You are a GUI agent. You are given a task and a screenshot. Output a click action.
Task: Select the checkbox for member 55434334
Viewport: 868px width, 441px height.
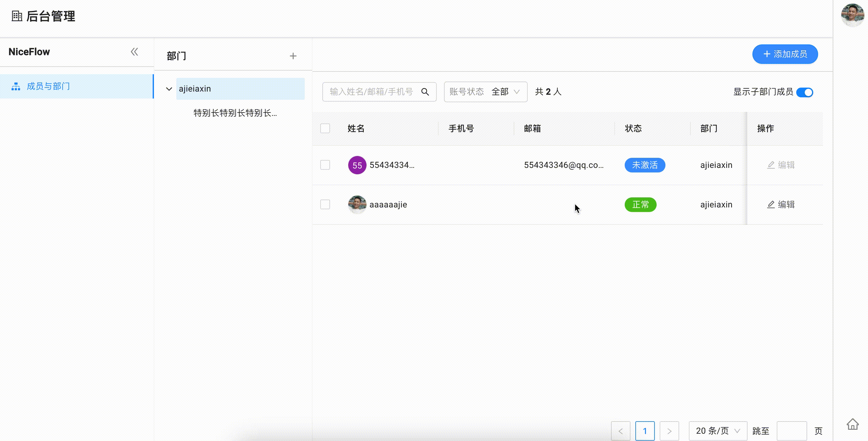click(325, 165)
